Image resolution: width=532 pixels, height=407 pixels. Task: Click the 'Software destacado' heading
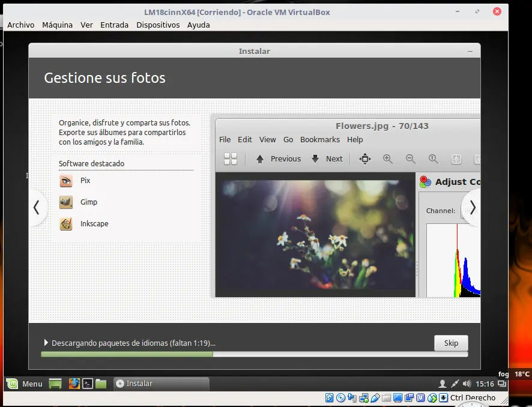click(91, 163)
